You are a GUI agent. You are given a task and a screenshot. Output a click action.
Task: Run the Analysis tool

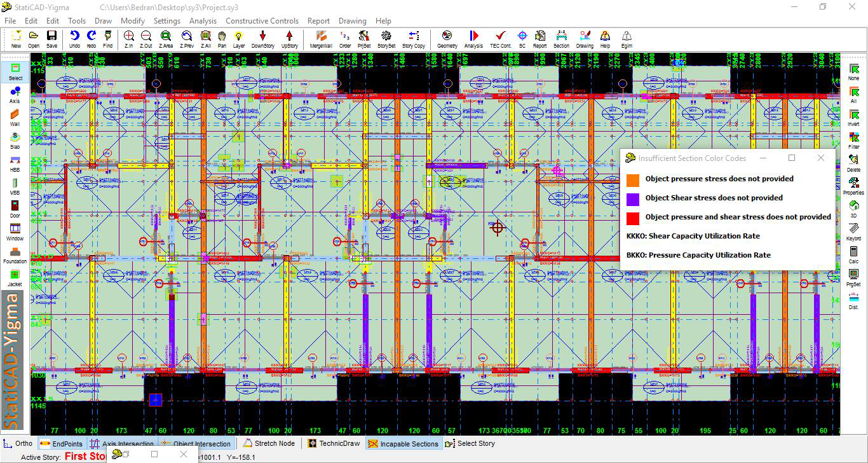click(473, 39)
